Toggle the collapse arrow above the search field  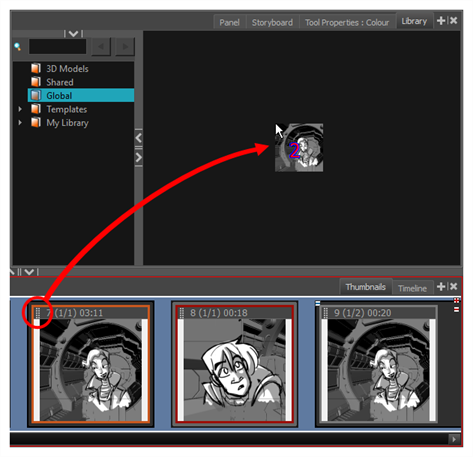pyautogui.click(x=73, y=34)
